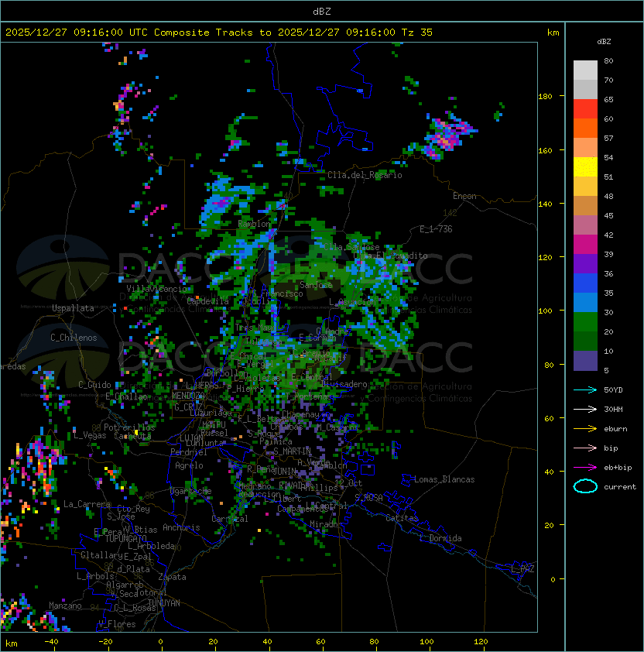Click the 140 tick on right axis
This screenshot has height=652, width=644.
click(545, 204)
